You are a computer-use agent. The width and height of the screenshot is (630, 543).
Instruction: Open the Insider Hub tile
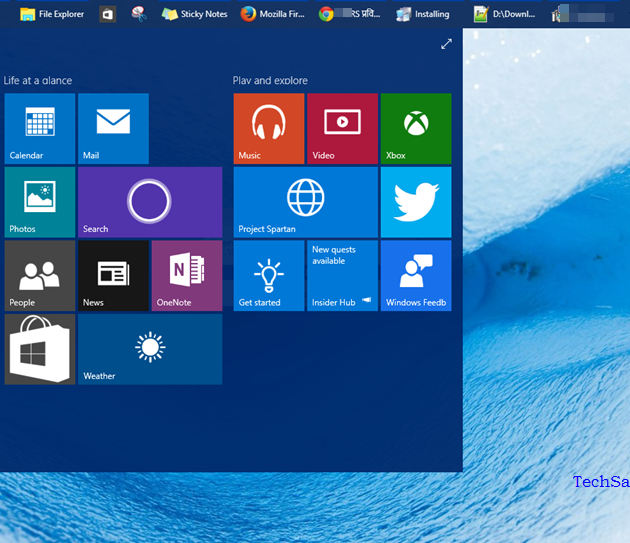coord(342,276)
